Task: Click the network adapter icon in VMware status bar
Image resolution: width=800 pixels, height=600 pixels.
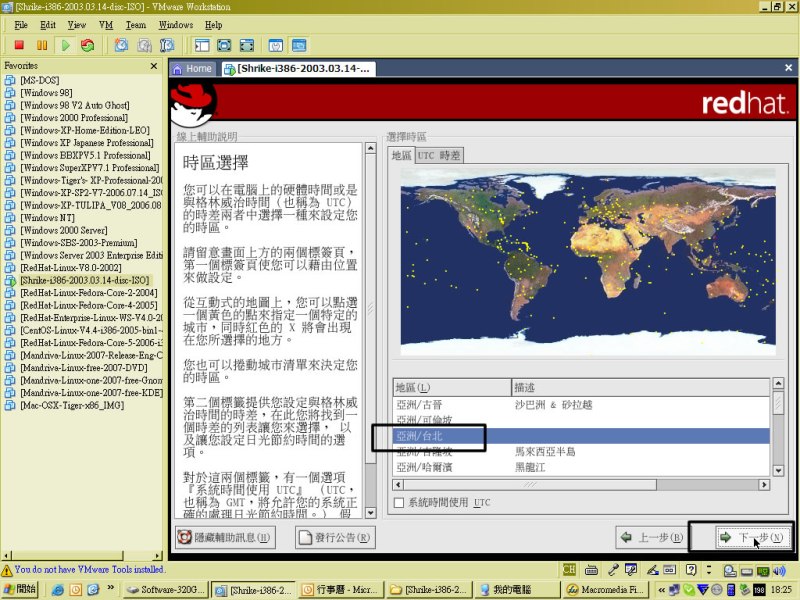Action: pos(763,571)
